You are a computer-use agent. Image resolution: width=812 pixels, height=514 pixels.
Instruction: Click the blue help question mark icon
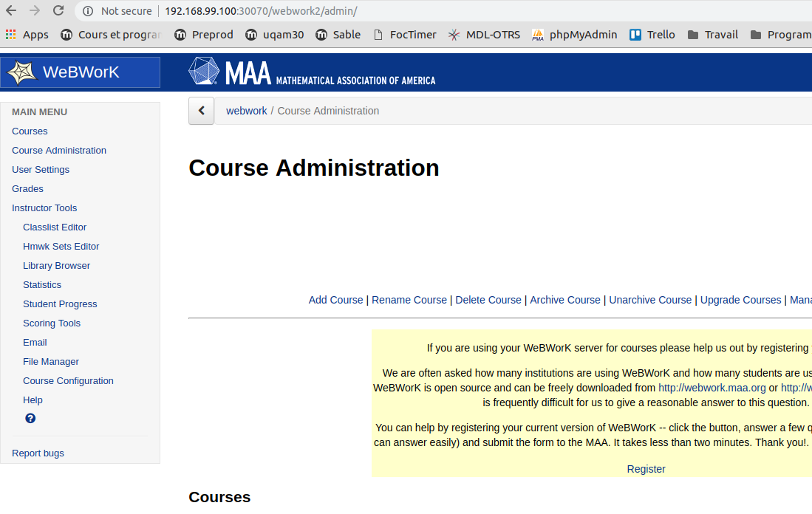click(30, 418)
